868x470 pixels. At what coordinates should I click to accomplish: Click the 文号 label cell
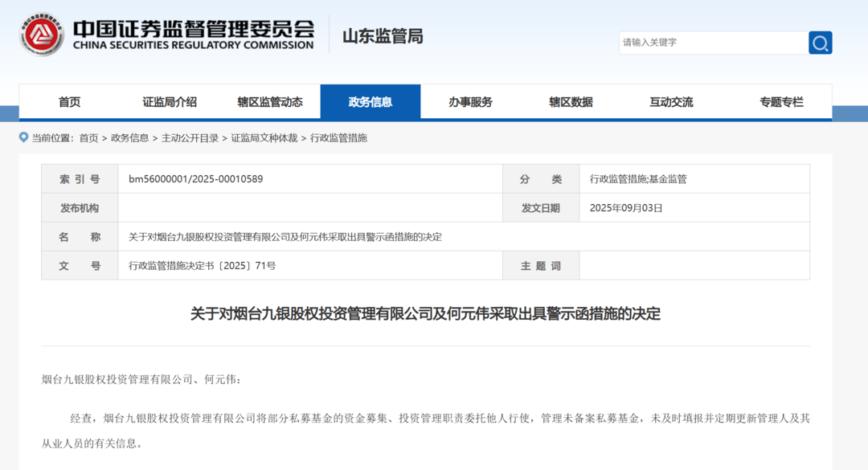[x=80, y=266]
